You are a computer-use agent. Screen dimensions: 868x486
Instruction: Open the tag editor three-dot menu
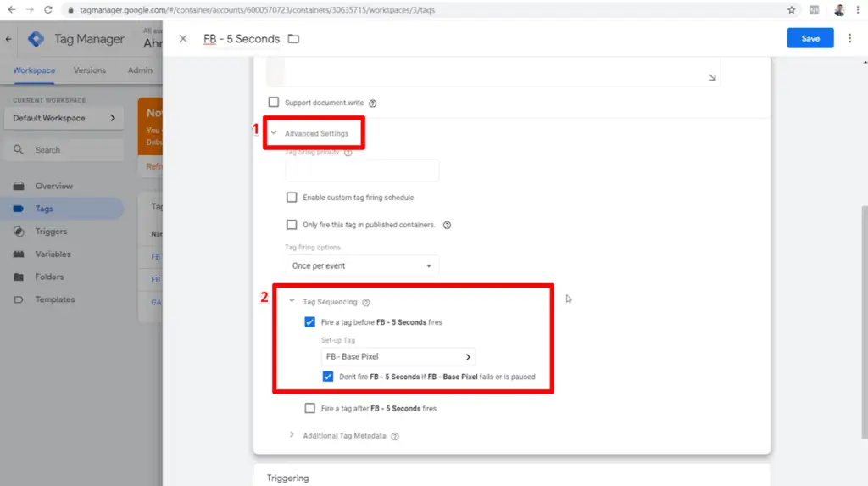tap(849, 38)
